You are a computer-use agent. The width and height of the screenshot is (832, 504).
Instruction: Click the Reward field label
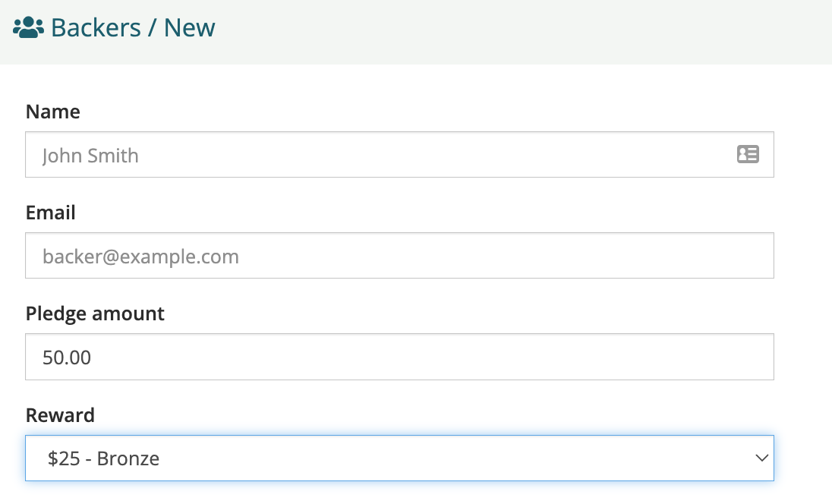tap(60, 415)
